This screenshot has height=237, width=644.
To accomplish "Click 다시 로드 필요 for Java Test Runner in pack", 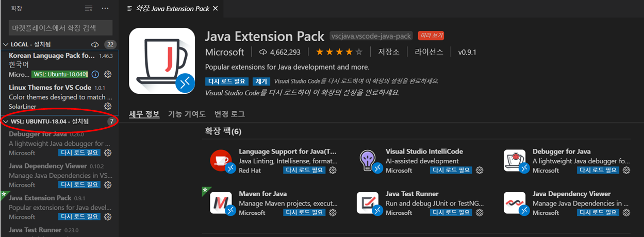I will [x=452, y=212].
